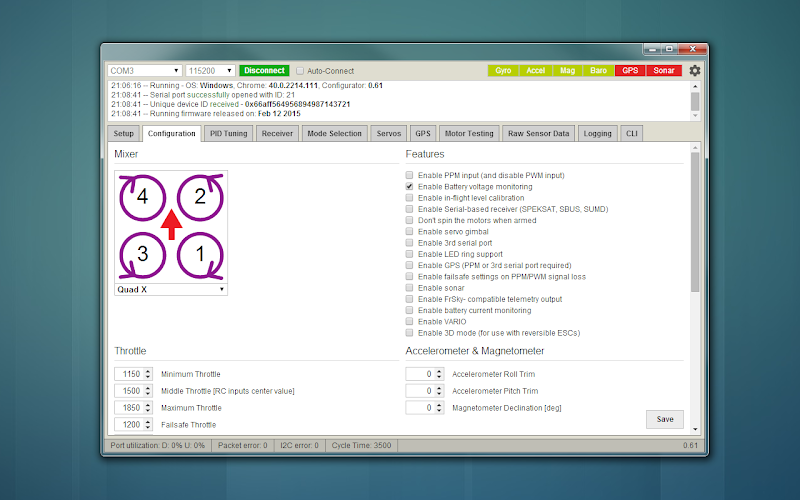Click the GPS sensor status indicator
This screenshot has height=500, width=800.
pyautogui.click(x=630, y=70)
